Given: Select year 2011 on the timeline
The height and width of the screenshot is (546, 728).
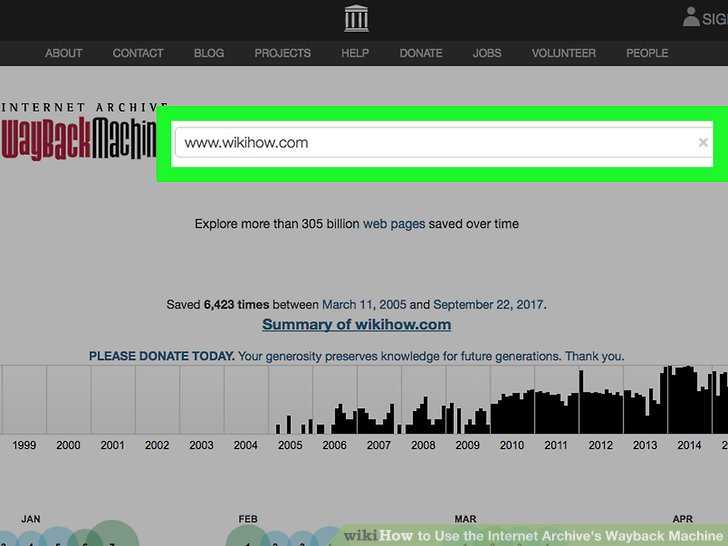Looking at the screenshot, I should 556,445.
